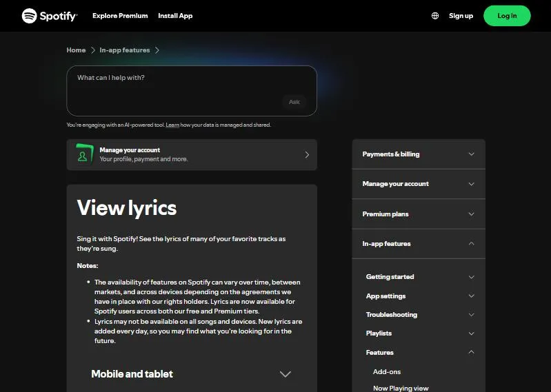Expand Mobile and tablet section
This screenshot has height=392, width=551.
pos(192,374)
